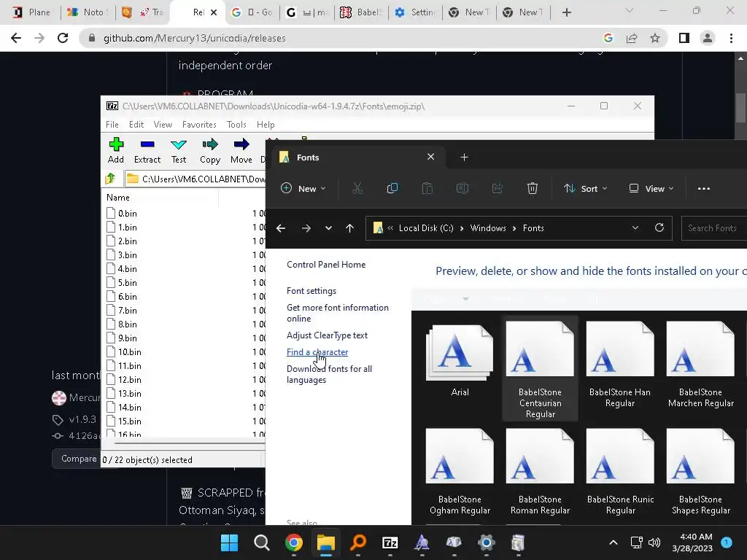Open Windows Start menu
747x560 pixels.
point(229,542)
